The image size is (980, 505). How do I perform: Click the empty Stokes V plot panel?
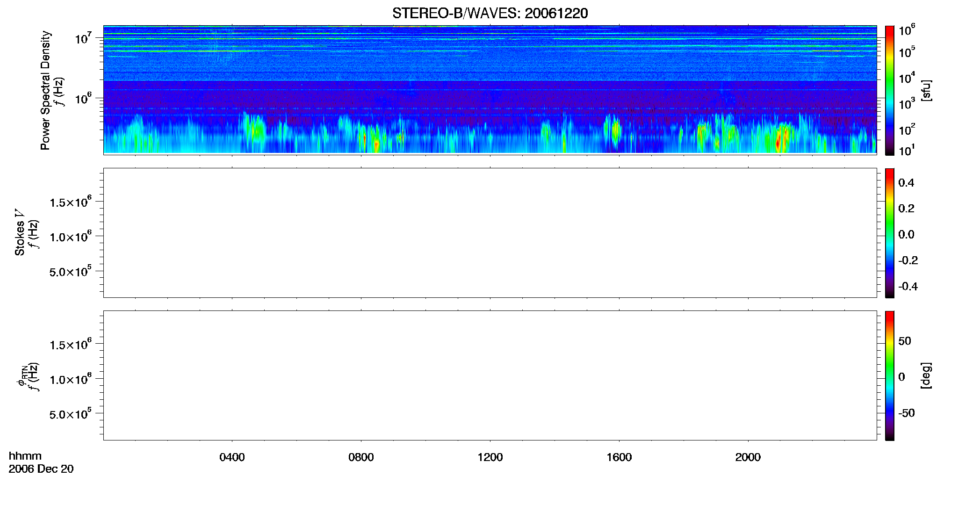[490, 233]
